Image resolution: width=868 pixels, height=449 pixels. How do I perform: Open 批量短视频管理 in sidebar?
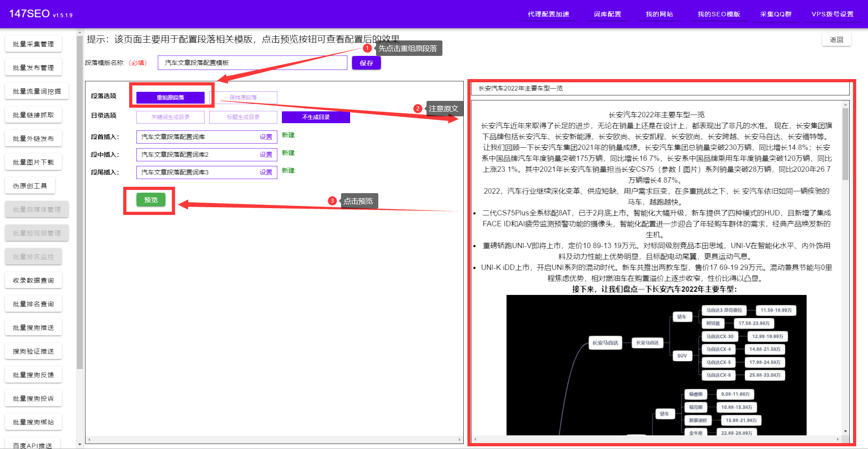point(37,233)
